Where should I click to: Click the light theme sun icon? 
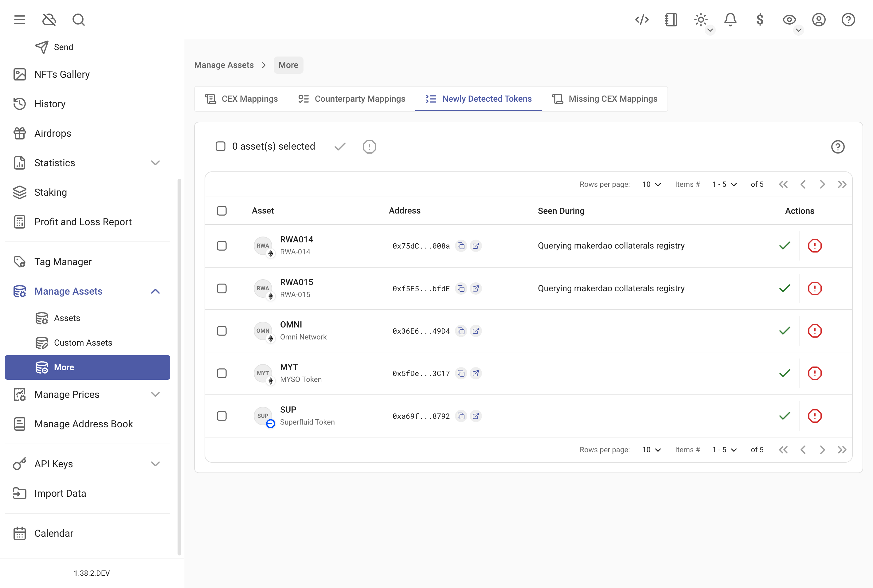[x=700, y=19]
